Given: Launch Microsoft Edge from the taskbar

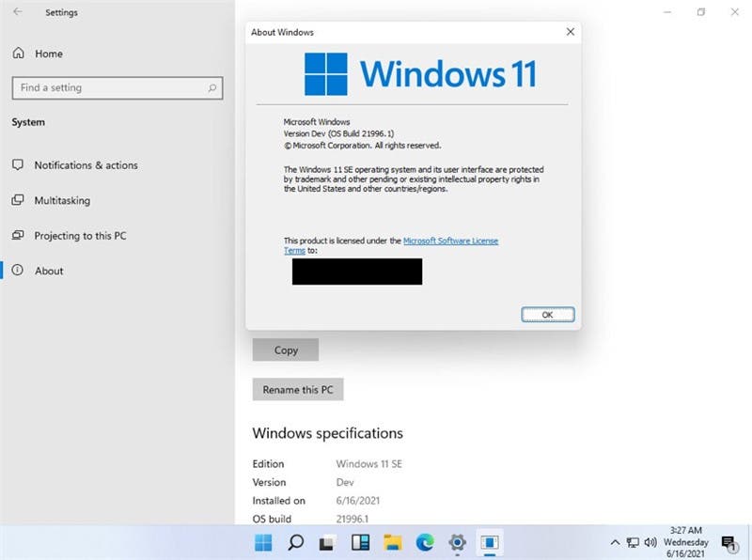Looking at the screenshot, I should (x=425, y=543).
